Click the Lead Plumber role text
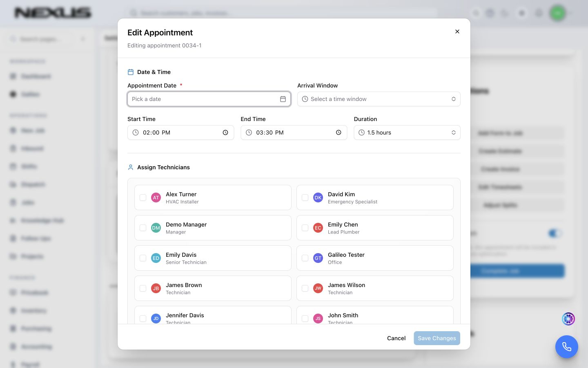Screen dimensions: 588x368 click(343, 232)
